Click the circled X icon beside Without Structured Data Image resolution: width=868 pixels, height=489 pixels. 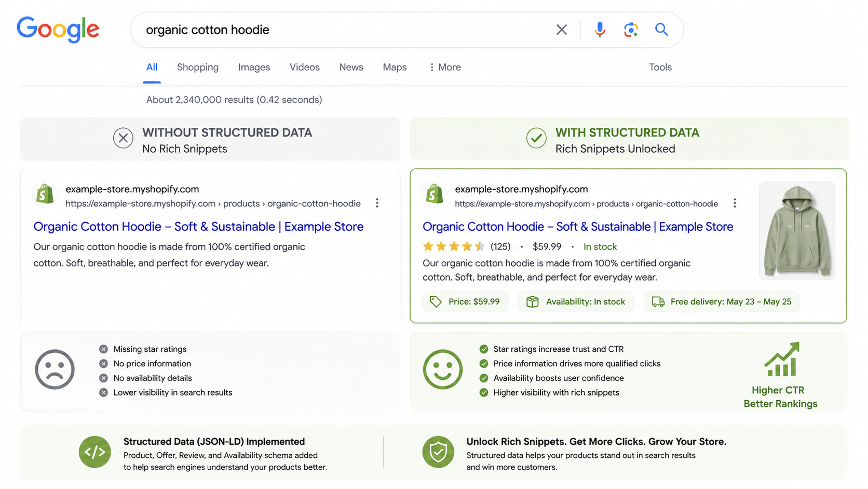123,138
